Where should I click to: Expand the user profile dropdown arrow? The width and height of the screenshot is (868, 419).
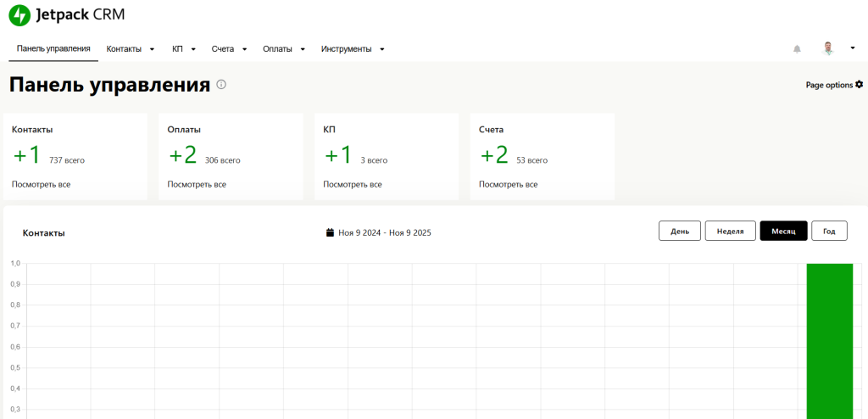tap(853, 48)
